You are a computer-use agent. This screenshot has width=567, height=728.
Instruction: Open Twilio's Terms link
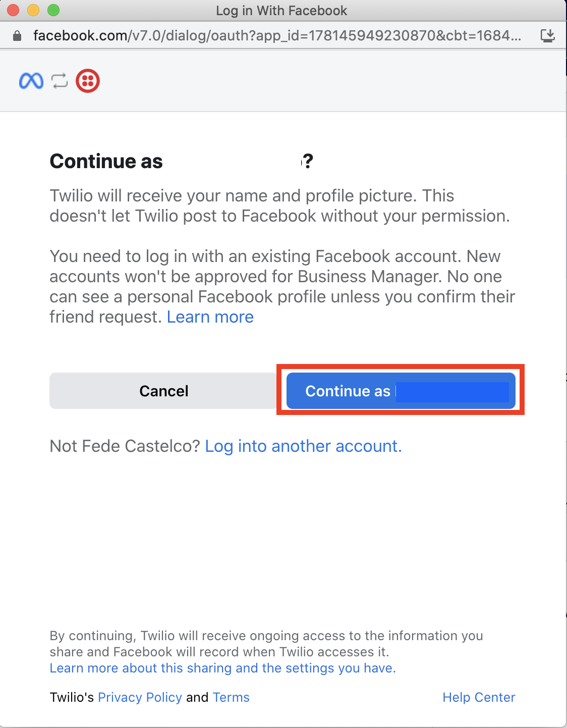pos(231,697)
